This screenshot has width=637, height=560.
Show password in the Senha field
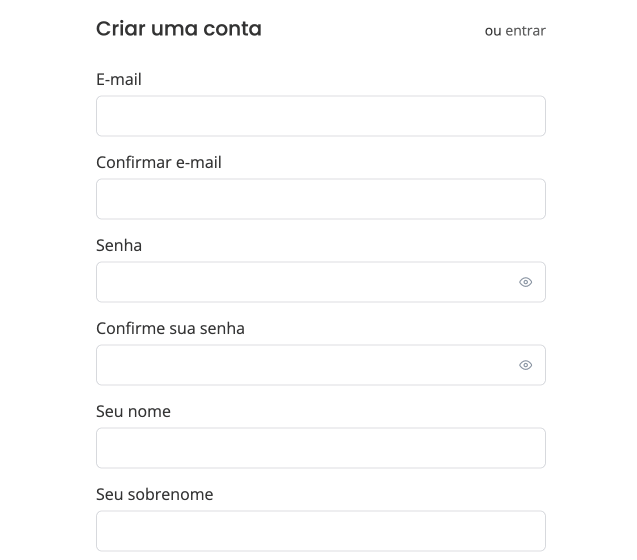click(525, 282)
